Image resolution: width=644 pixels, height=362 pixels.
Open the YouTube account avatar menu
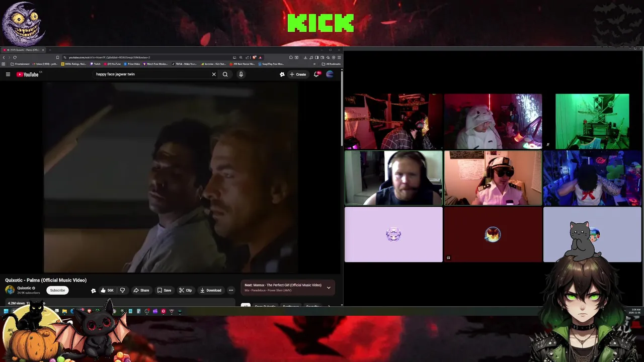pyautogui.click(x=330, y=74)
